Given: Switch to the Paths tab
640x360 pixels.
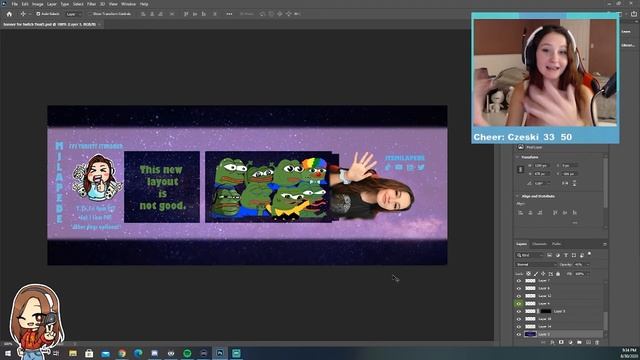Looking at the screenshot, I should click(x=556, y=244).
